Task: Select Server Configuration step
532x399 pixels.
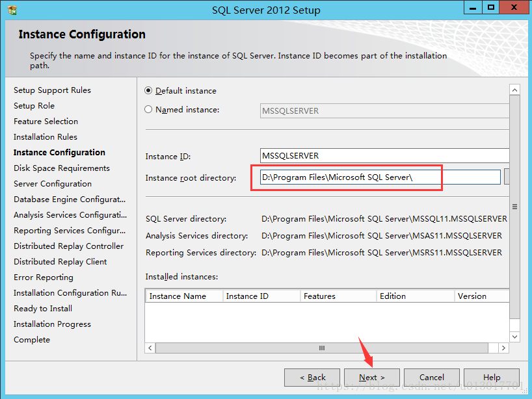Action: click(x=53, y=184)
